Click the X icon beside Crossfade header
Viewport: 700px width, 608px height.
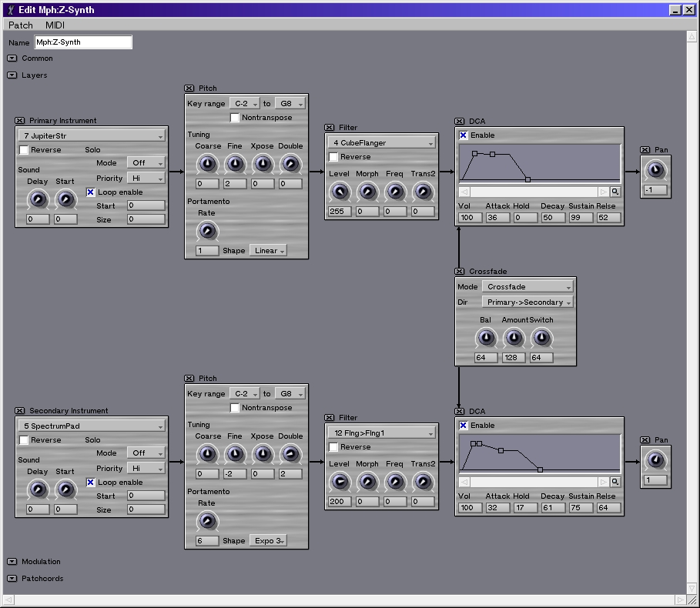(x=460, y=272)
